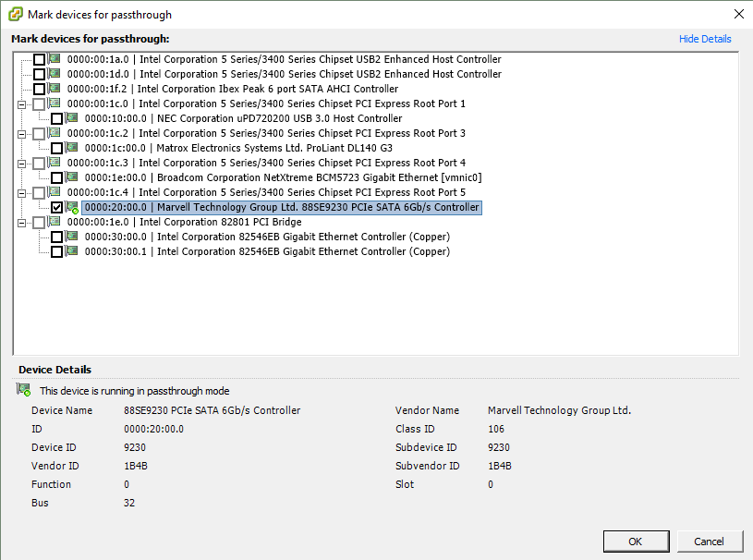Click the Vendor Name value Marvell Technology Group

(x=560, y=410)
